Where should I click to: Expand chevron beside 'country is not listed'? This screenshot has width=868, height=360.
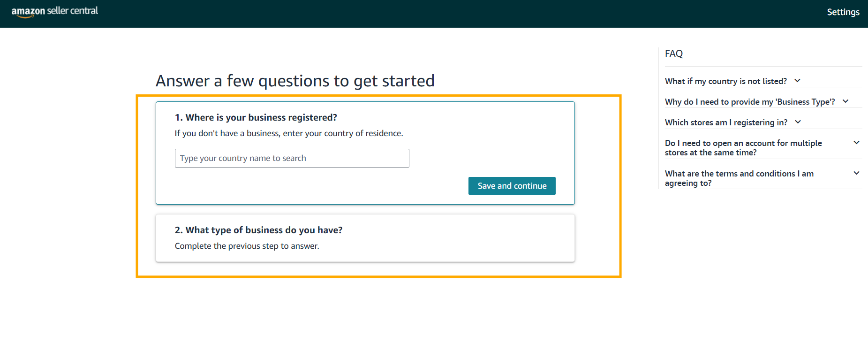coord(797,81)
